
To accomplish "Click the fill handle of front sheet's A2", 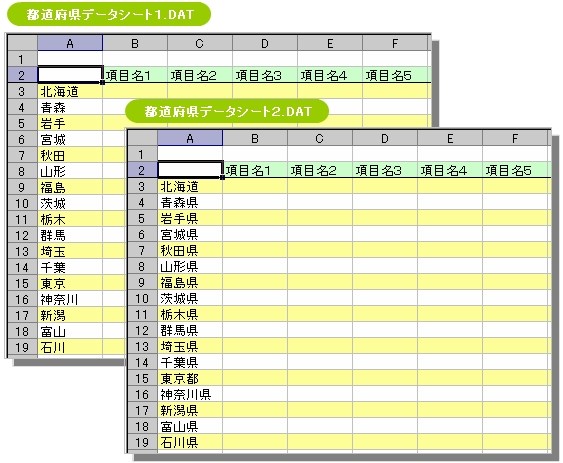I will click(223, 177).
